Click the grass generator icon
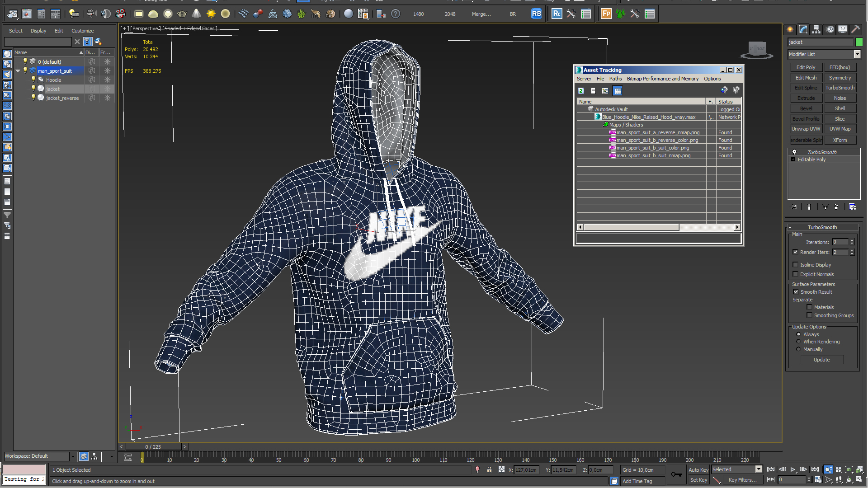The height and width of the screenshot is (488, 868). click(x=302, y=14)
